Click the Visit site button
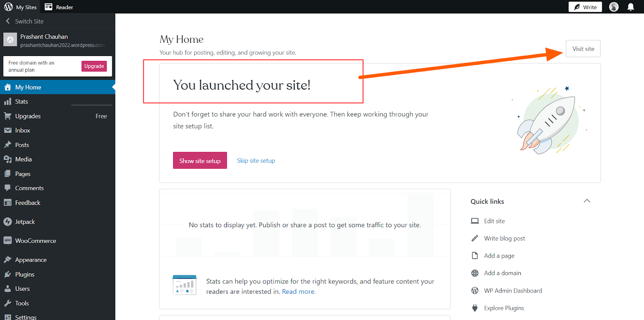The width and height of the screenshot is (644, 320). pyautogui.click(x=583, y=49)
